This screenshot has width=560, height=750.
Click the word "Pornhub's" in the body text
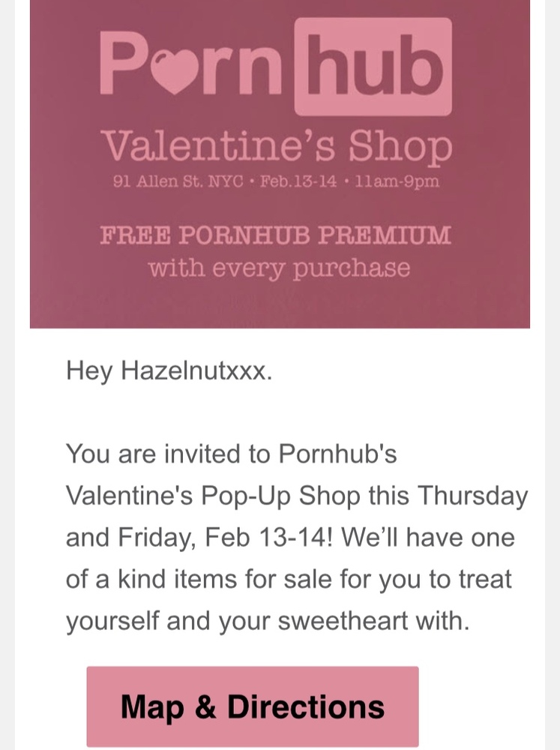337,454
